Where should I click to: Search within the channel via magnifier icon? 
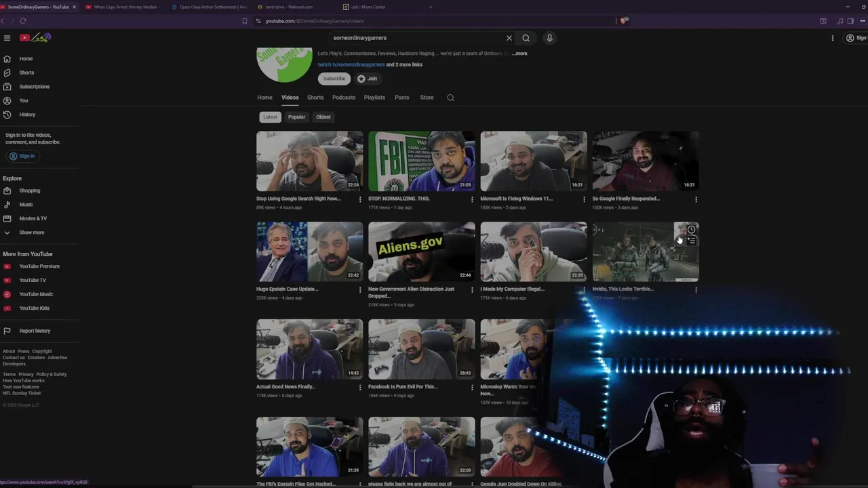pyautogui.click(x=450, y=98)
